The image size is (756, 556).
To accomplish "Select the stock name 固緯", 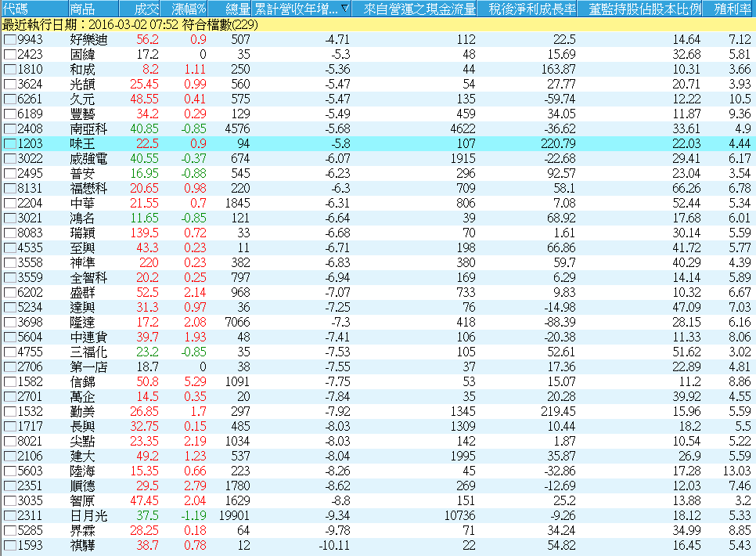I will point(82,55).
